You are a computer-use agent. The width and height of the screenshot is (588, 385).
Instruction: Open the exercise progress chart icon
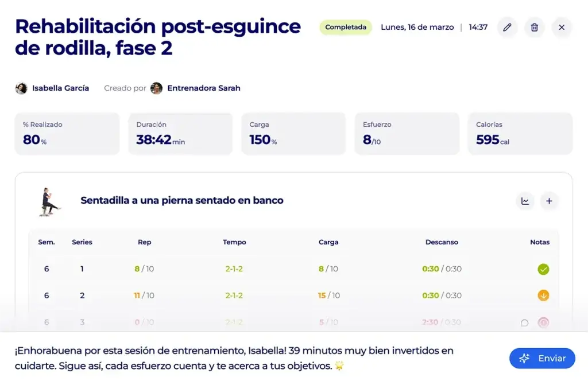click(x=525, y=201)
